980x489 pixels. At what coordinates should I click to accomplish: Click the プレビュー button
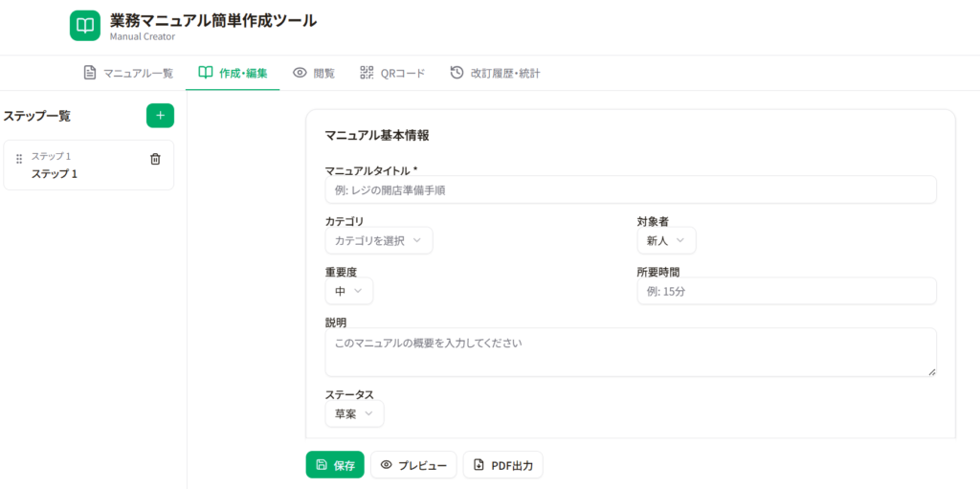click(413, 465)
